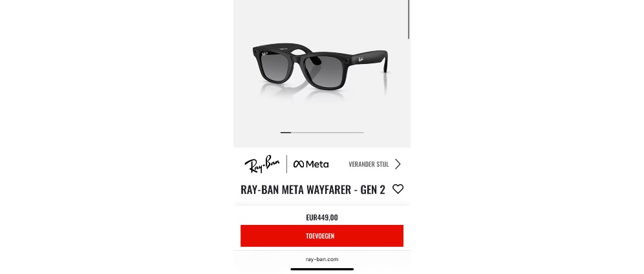Open the 'Verander stijl' style selector
The width and height of the screenshot is (644, 274).
point(369,164)
